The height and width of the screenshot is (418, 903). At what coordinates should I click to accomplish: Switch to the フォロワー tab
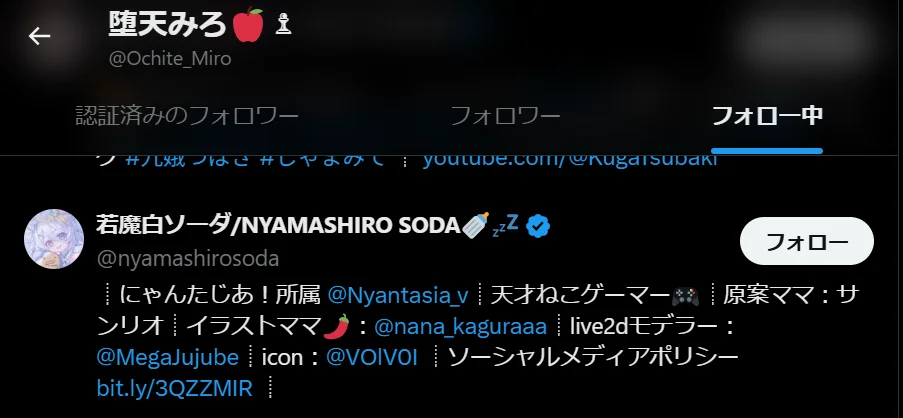click(x=505, y=116)
